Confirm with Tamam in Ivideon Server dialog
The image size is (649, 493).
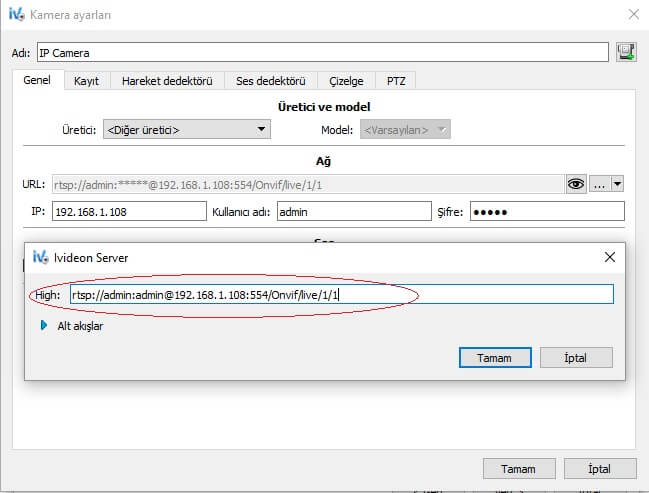tap(495, 357)
